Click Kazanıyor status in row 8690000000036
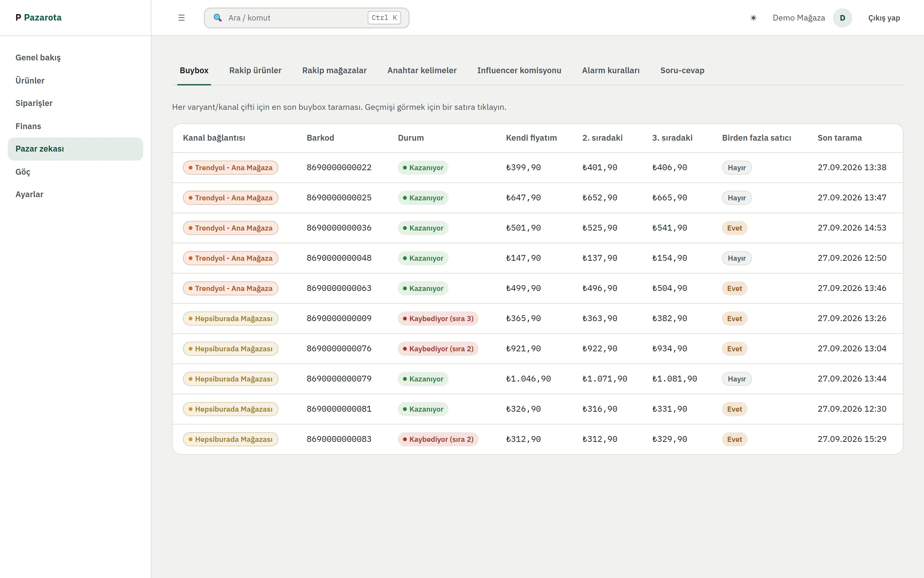 tap(423, 228)
